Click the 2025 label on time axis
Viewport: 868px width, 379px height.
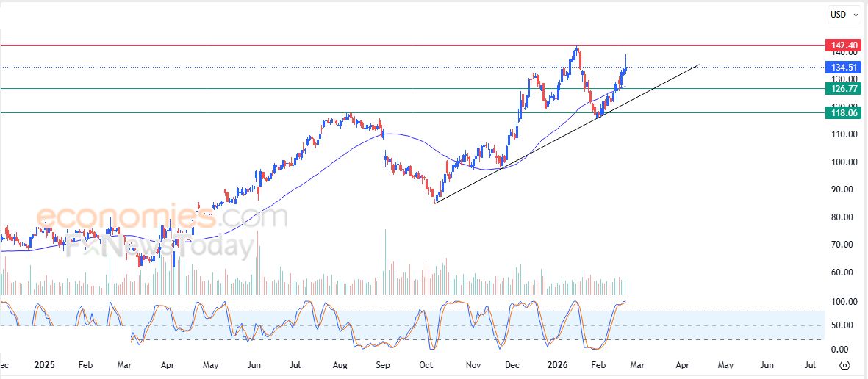pyautogui.click(x=45, y=365)
